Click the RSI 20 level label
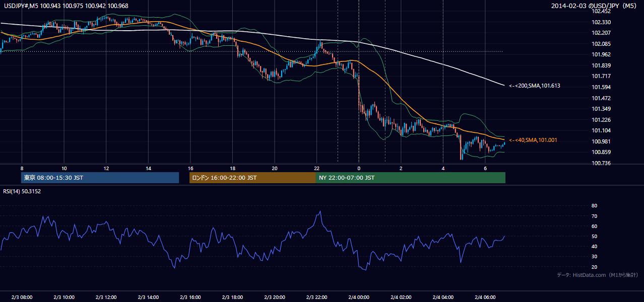The width and height of the screenshot is (644, 302). pyautogui.click(x=594, y=267)
